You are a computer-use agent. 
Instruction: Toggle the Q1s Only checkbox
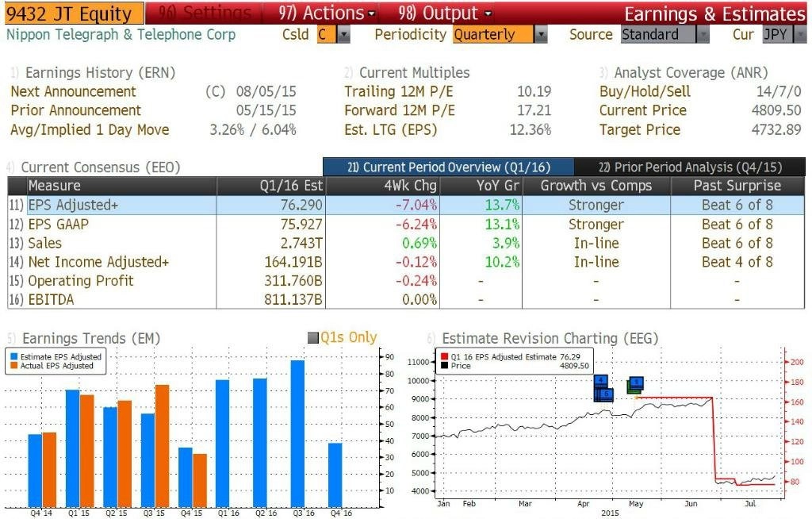[312, 338]
